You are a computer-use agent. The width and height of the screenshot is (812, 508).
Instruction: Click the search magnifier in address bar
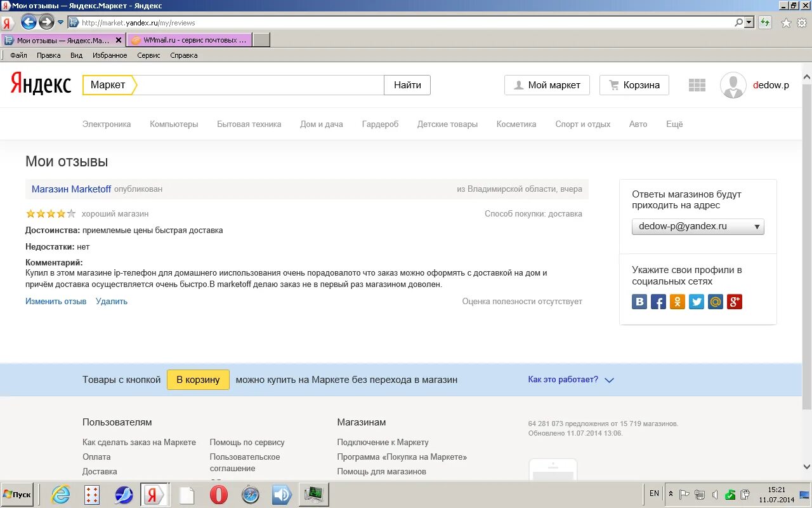[738, 22]
